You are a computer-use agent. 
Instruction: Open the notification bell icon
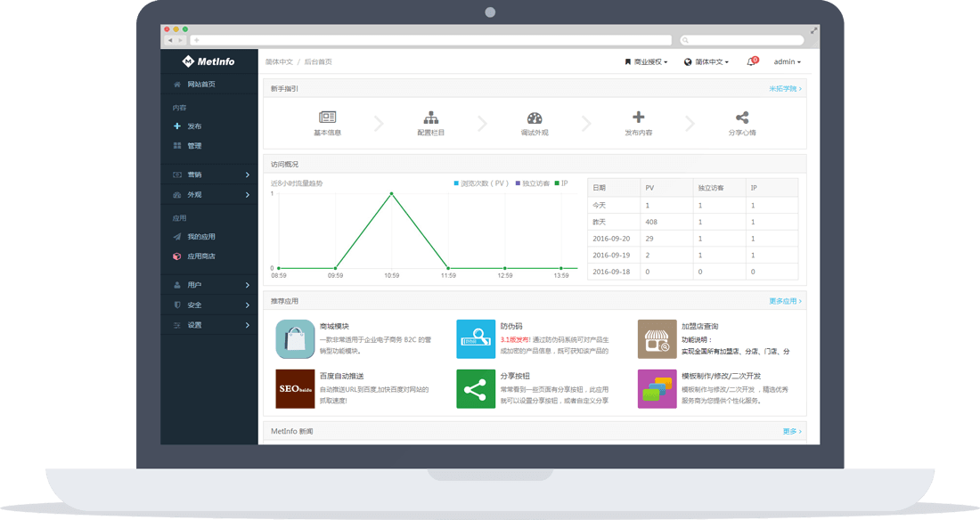click(x=751, y=62)
